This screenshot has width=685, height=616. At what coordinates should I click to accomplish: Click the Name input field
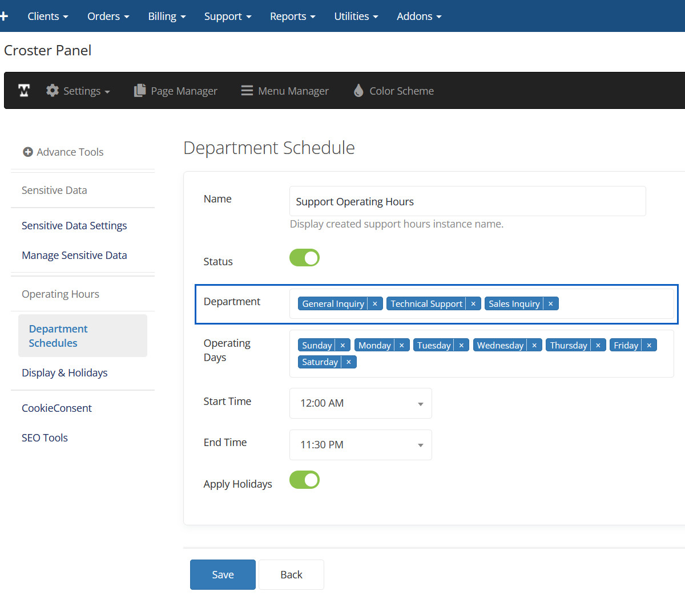coord(467,201)
